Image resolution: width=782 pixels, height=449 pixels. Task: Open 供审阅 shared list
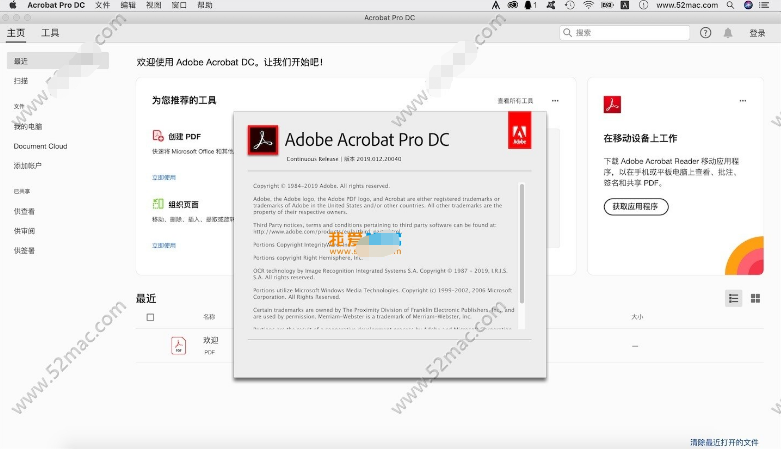(24, 231)
